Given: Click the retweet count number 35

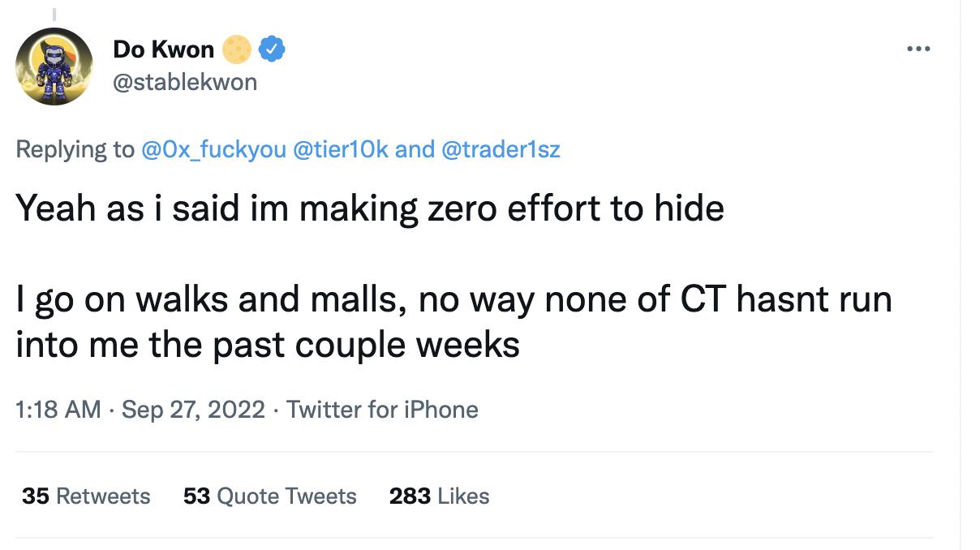Looking at the screenshot, I should click(x=29, y=496).
